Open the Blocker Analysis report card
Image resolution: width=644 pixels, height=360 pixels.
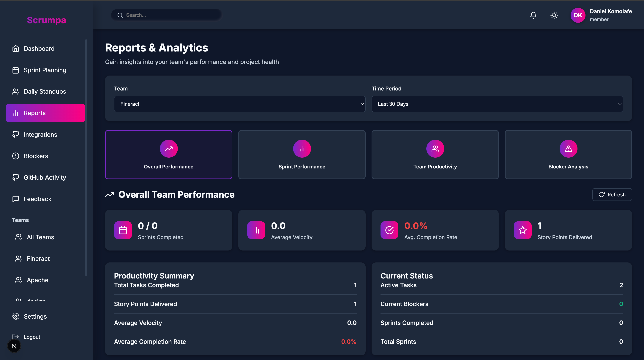click(x=568, y=154)
